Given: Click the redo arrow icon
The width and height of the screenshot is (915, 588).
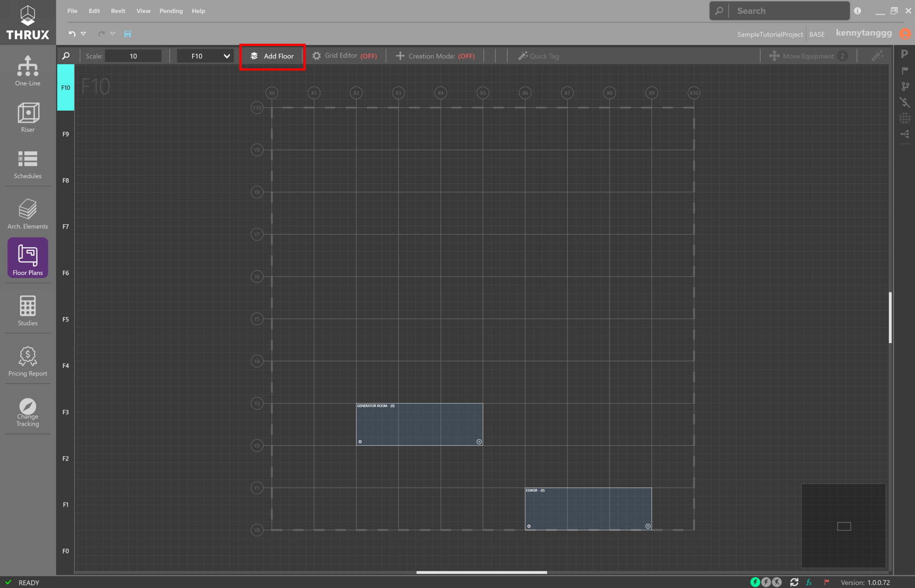Looking at the screenshot, I should (x=102, y=34).
